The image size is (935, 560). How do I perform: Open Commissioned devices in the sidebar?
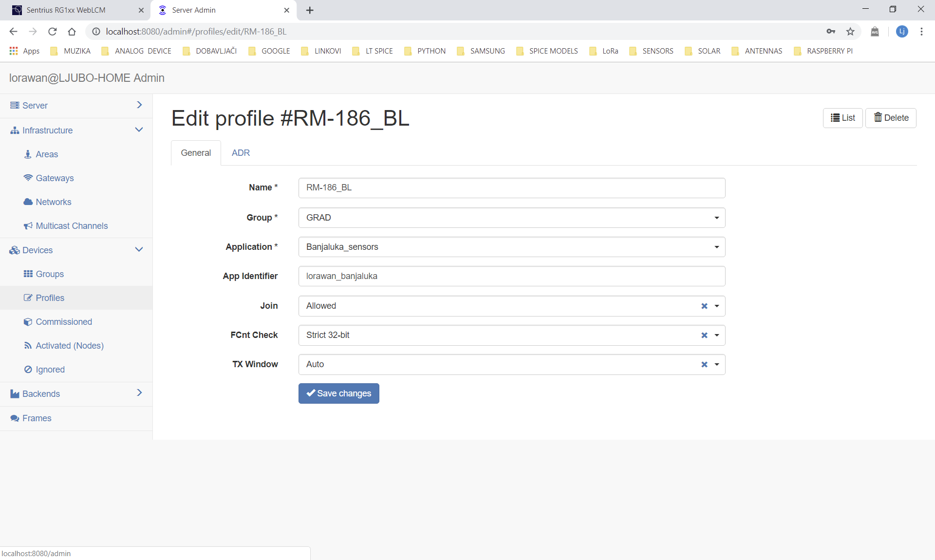tap(64, 322)
